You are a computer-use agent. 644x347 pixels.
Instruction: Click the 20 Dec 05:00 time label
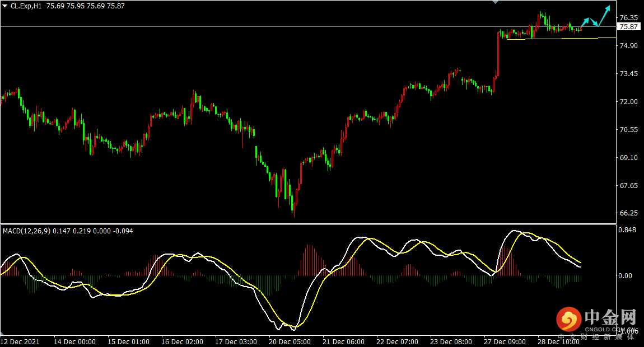tap(290, 341)
